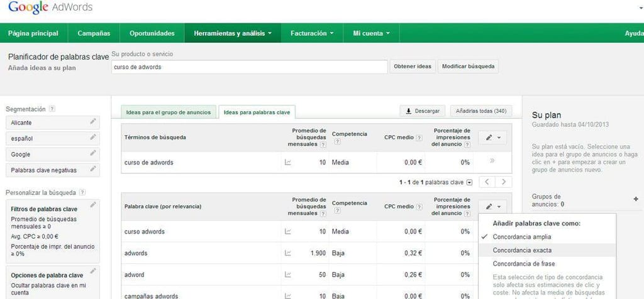The image size is (644, 299).
Task: Click the 1.900 monthly searches value
Action: click(318, 253)
